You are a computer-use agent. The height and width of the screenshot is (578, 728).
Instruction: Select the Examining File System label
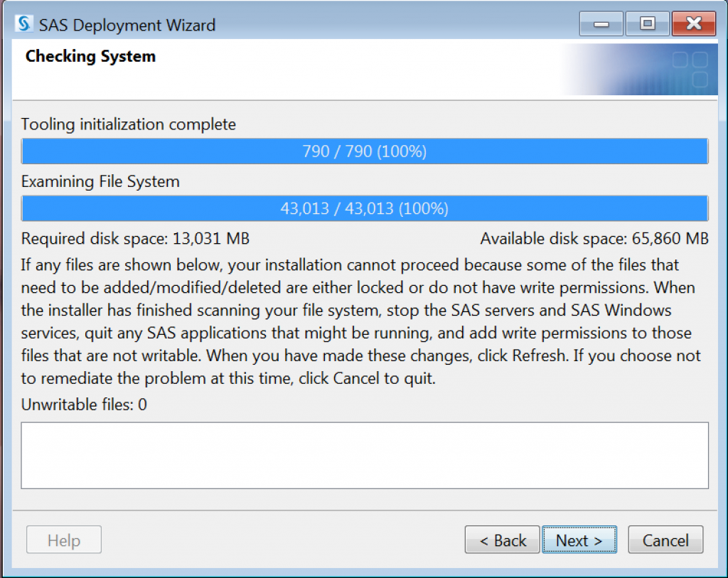pos(100,181)
